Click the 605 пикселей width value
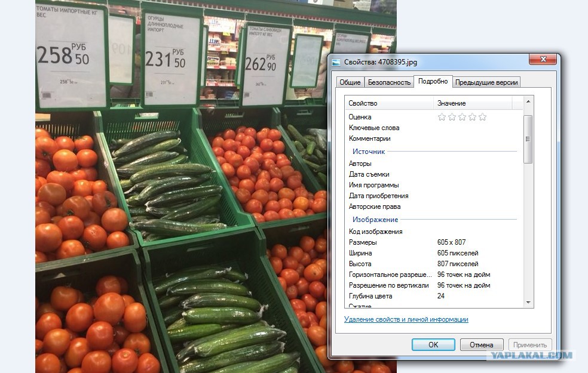The image size is (588, 373). pos(458,253)
